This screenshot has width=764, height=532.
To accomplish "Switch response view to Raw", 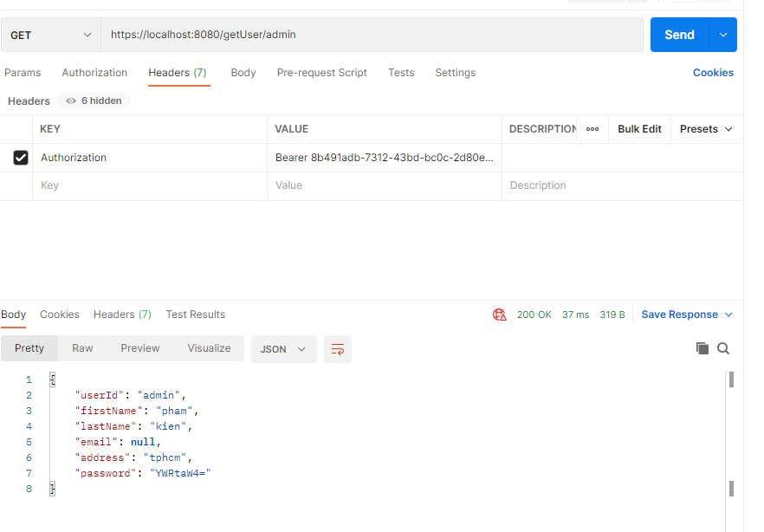I will 83,348.
